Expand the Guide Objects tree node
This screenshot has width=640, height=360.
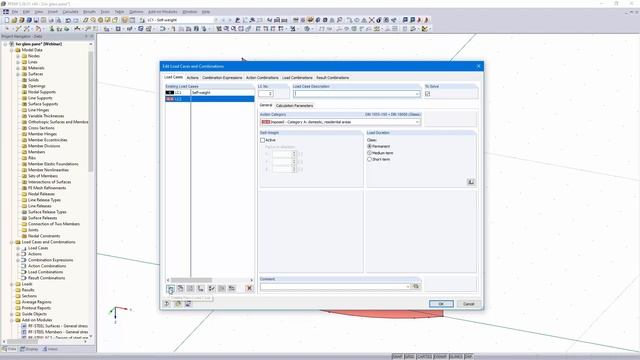[12, 314]
